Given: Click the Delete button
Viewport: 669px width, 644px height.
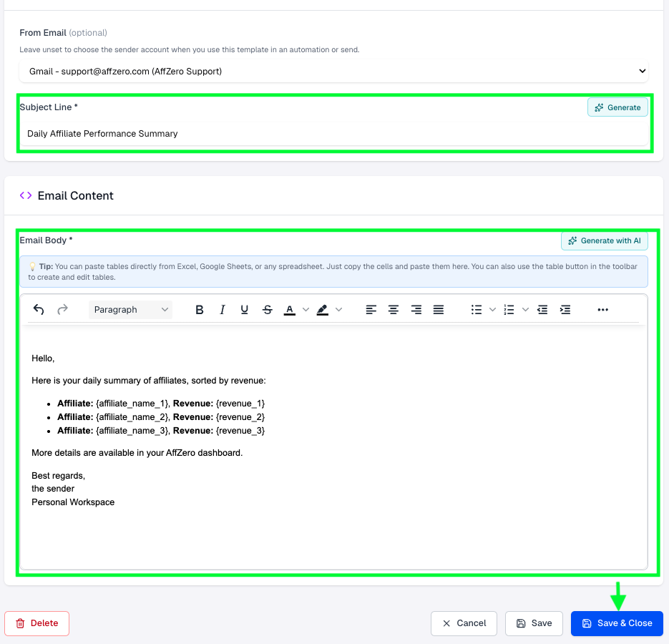Looking at the screenshot, I should [36, 623].
